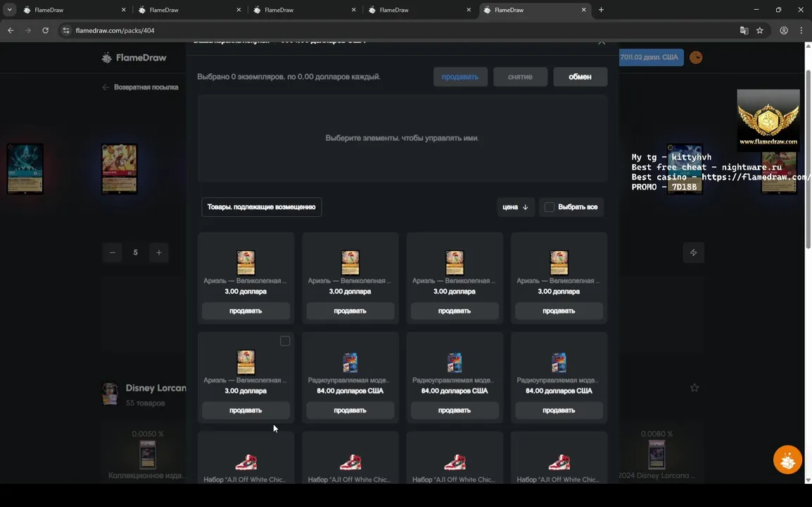Open a new browser tab

click(601, 10)
